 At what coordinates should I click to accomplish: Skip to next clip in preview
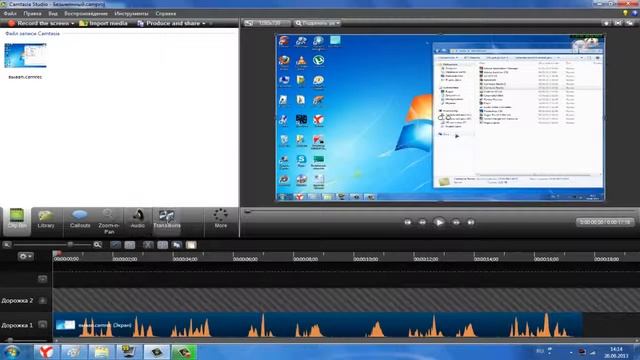471,222
